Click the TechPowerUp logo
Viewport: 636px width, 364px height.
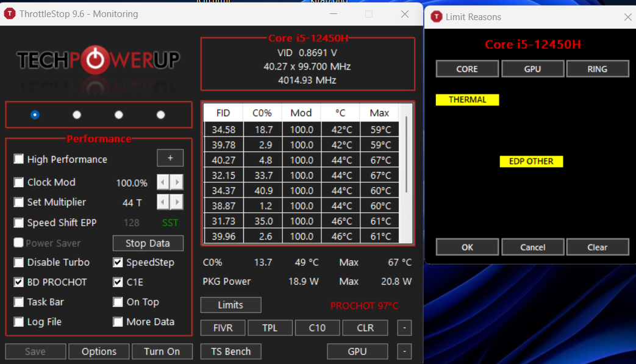[98, 60]
